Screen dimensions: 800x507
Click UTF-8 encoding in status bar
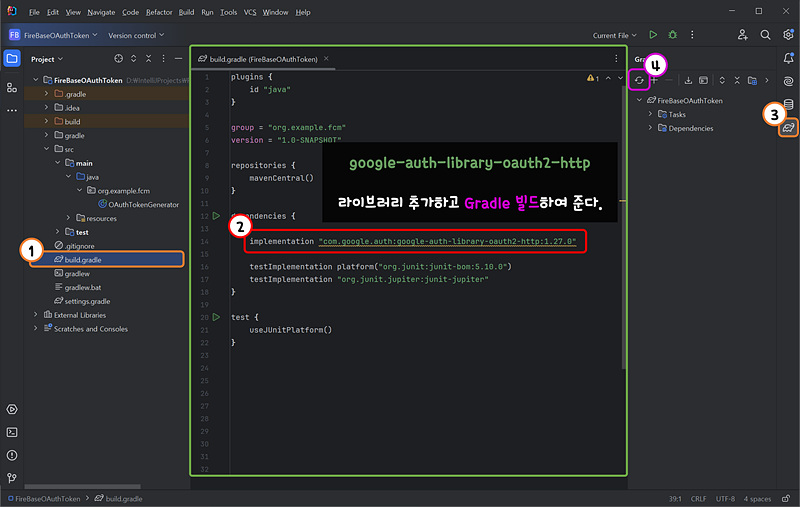(x=725, y=499)
